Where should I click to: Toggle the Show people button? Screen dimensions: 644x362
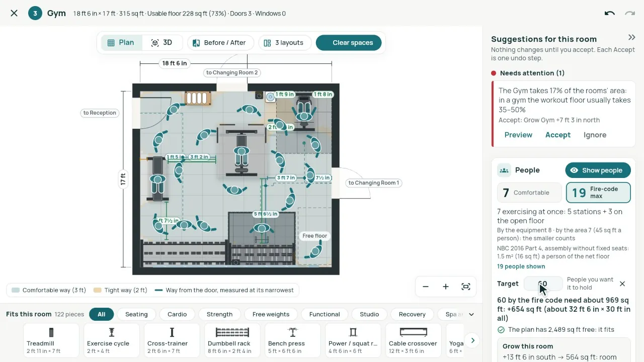tap(598, 170)
